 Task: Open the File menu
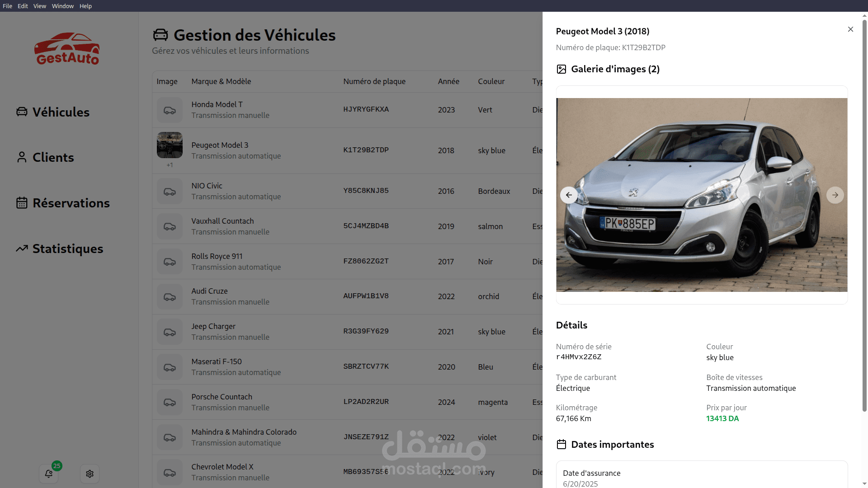click(x=7, y=6)
